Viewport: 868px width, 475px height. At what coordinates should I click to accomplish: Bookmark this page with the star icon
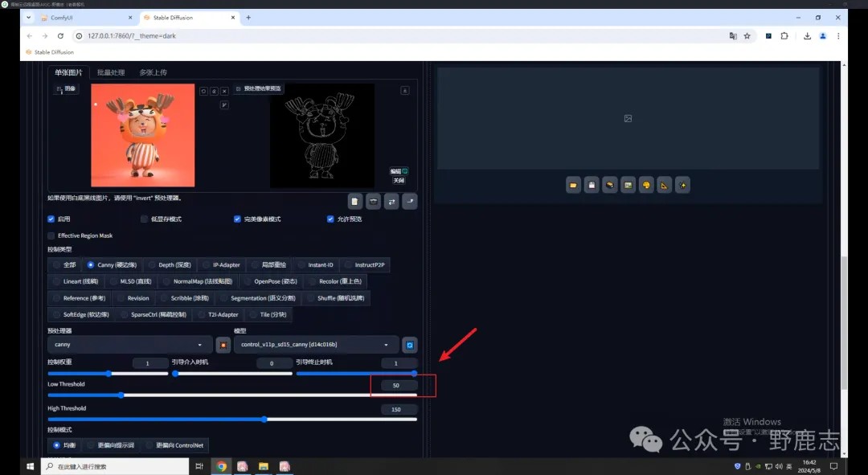(x=747, y=36)
